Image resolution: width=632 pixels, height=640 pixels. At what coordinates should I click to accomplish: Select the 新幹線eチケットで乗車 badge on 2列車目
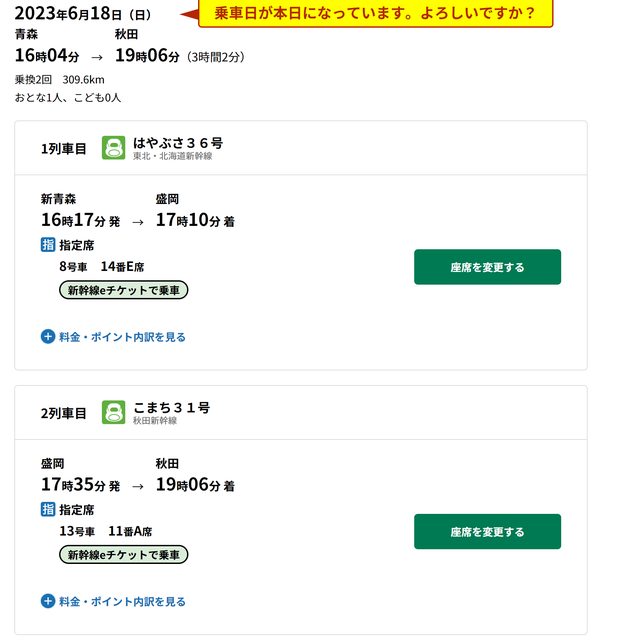click(124, 554)
